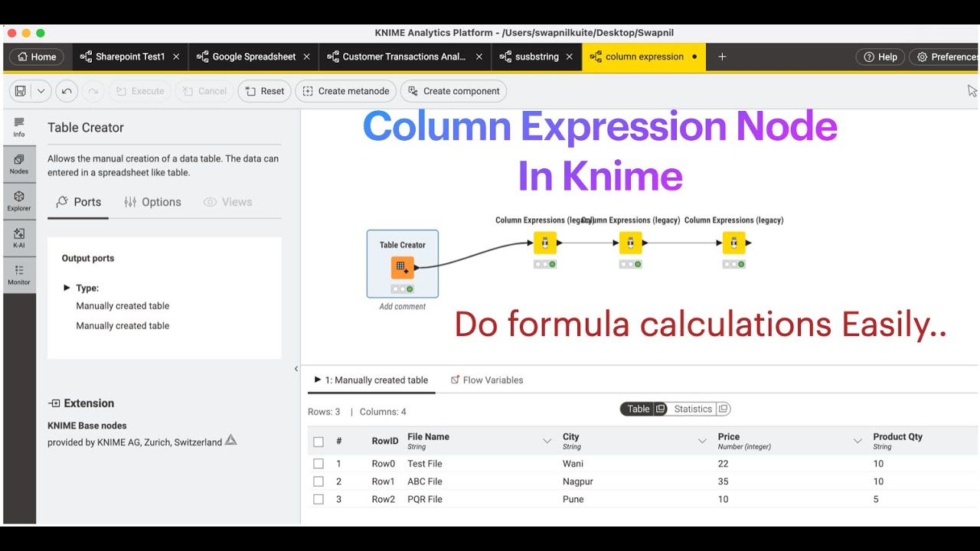980x551 pixels.
Task: Click the "Wani" city cell
Action: 573,464
